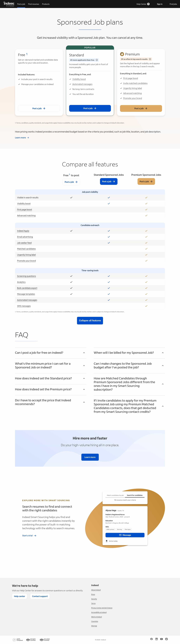Open the YouTube icon in footer
This screenshot has width=180, height=644.
pyautogui.click(x=161, y=639)
